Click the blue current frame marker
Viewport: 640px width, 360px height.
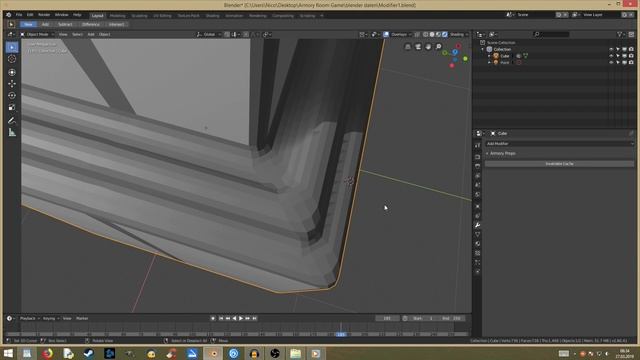pyautogui.click(x=341, y=334)
